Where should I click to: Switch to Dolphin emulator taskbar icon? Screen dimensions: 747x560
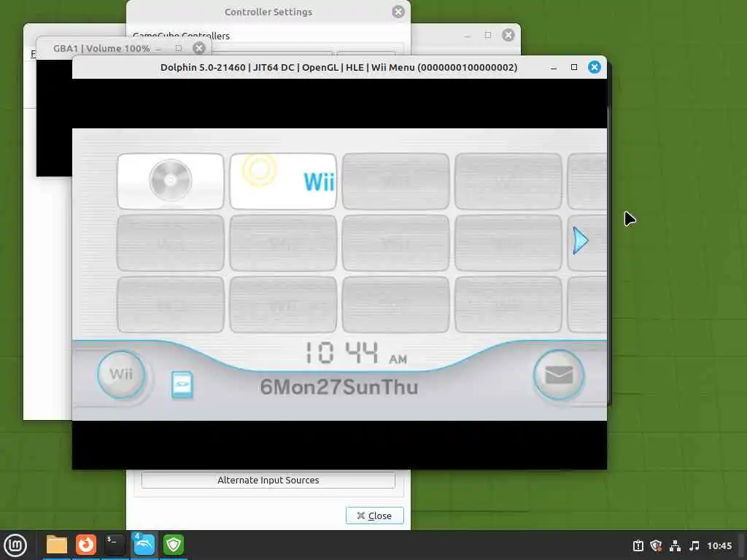click(144, 545)
